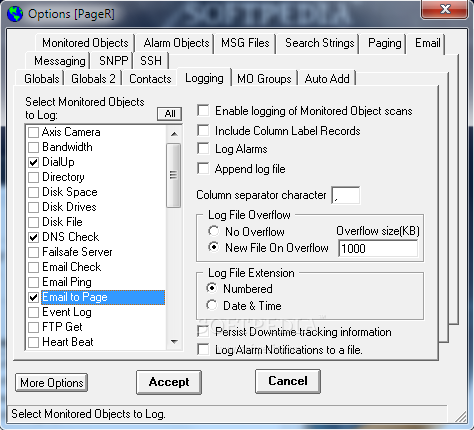474x430 pixels.
Task: Click the More Options button
Action: pos(52,383)
